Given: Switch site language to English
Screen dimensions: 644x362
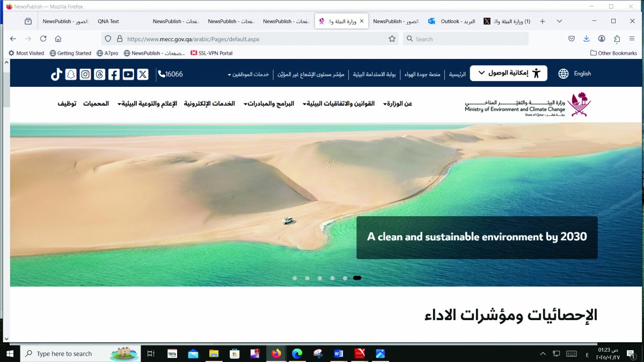Looking at the screenshot, I should 575,73.
